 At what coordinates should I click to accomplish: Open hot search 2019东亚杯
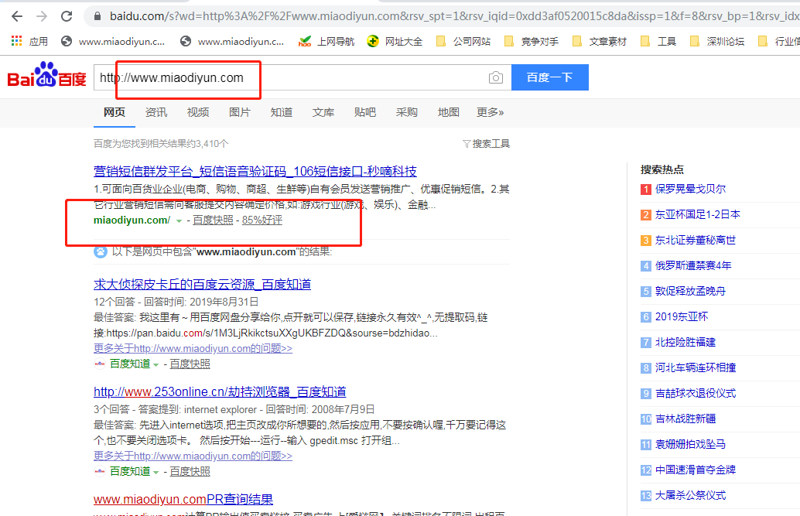682,317
